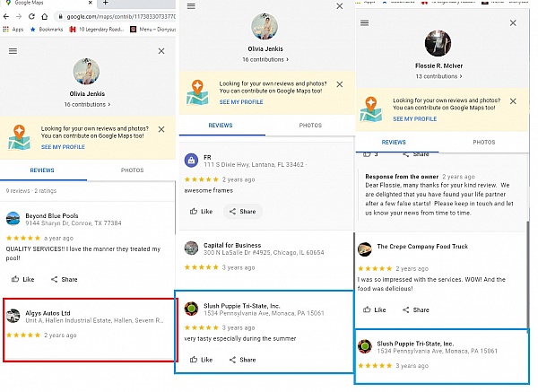Click Slush Puppie icon in middle panel
Viewport: 538px width, 392px height.
click(191, 309)
